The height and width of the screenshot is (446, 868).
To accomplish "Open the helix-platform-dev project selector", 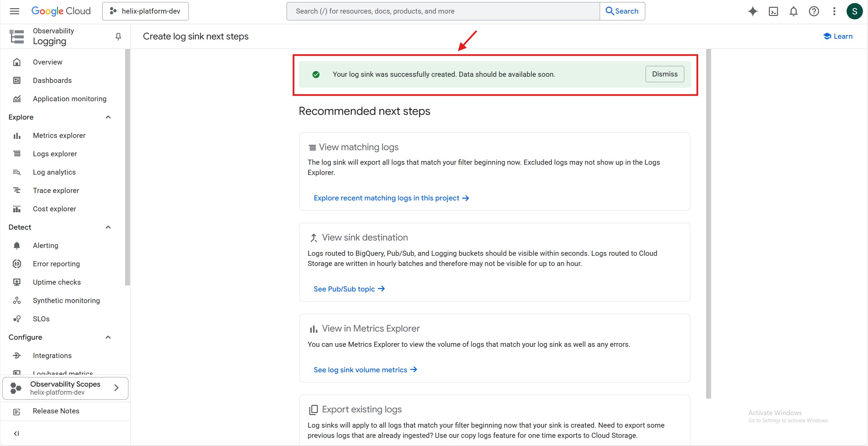I will point(145,11).
